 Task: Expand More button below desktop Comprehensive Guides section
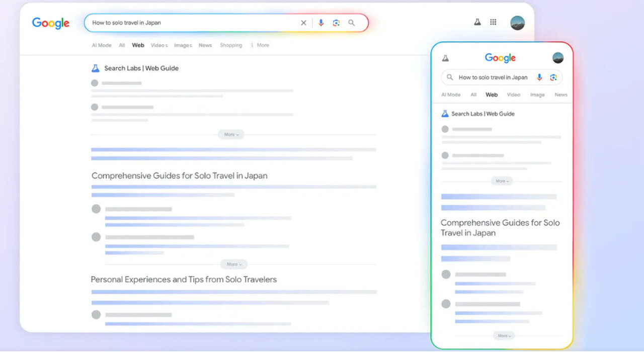234,264
